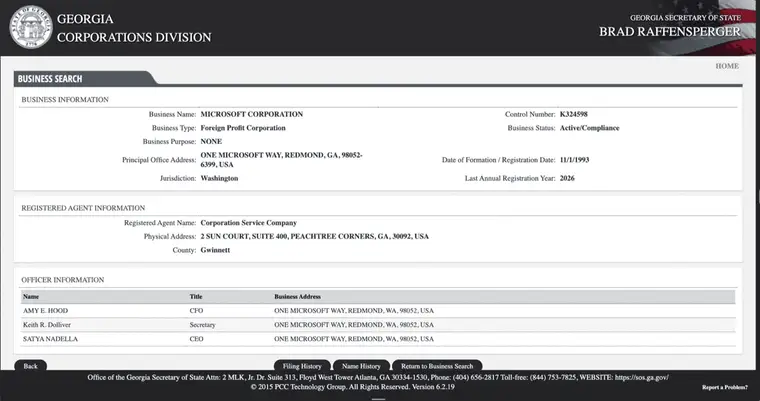Screen dimensions: 760x401
Task: Click the Report a Problem link
Action: pyautogui.click(x=725, y=387)
